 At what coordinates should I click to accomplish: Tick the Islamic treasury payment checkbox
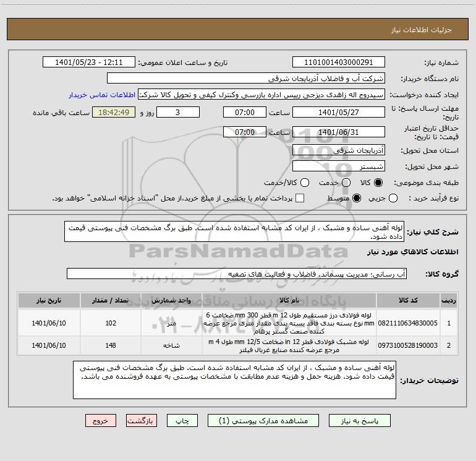[300, 198]
